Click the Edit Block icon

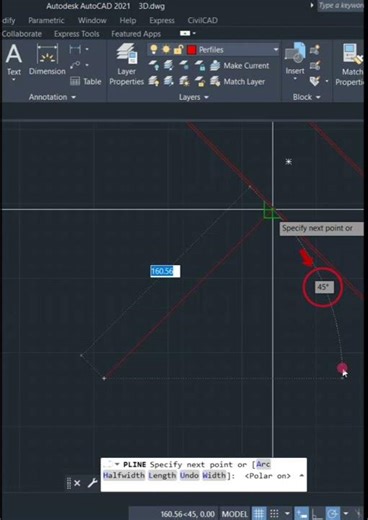pos(315,65)
